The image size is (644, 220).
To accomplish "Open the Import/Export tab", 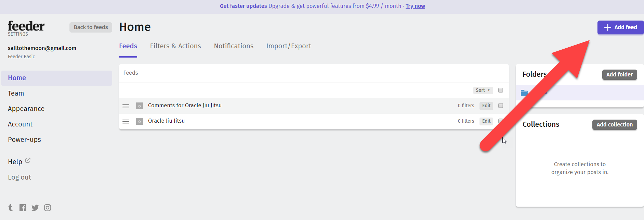I will coord(289,46).
